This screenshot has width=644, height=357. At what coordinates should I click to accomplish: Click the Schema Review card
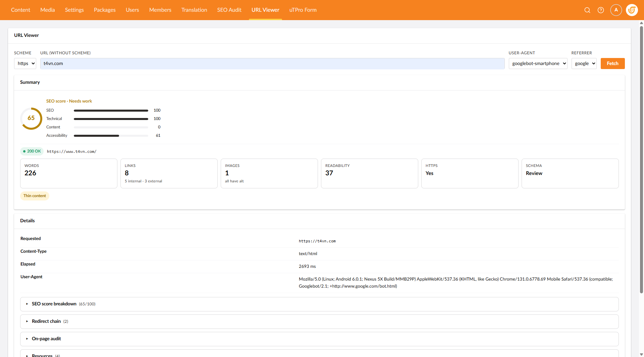(x=570, y=173)
